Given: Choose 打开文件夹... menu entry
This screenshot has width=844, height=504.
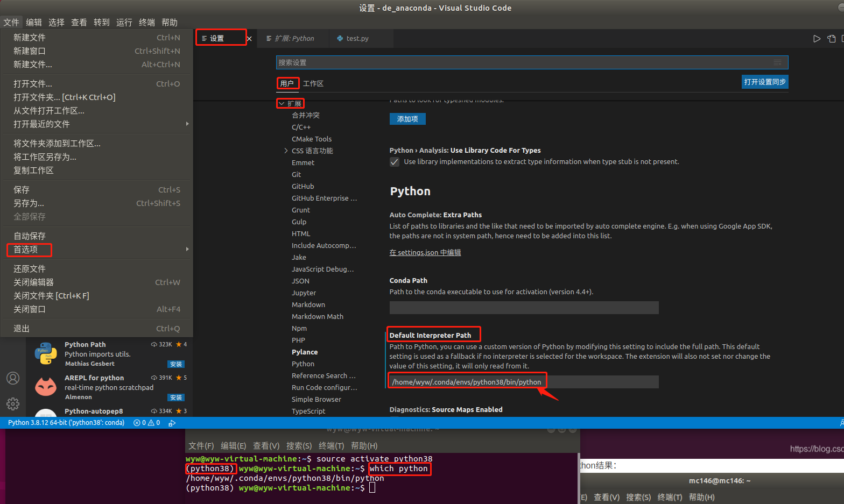Looking at the screenshot, I should tap(97, 97).
